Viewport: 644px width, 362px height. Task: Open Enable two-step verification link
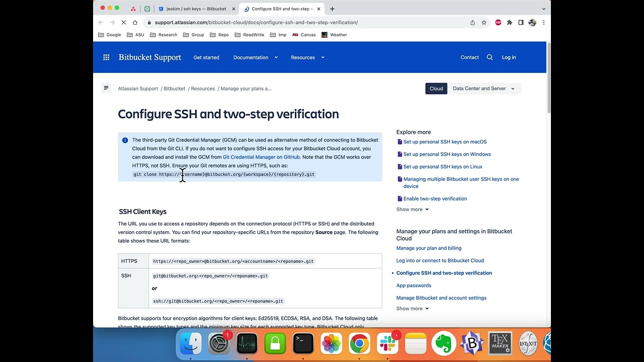pyautogui.click(x=435, y=199)
